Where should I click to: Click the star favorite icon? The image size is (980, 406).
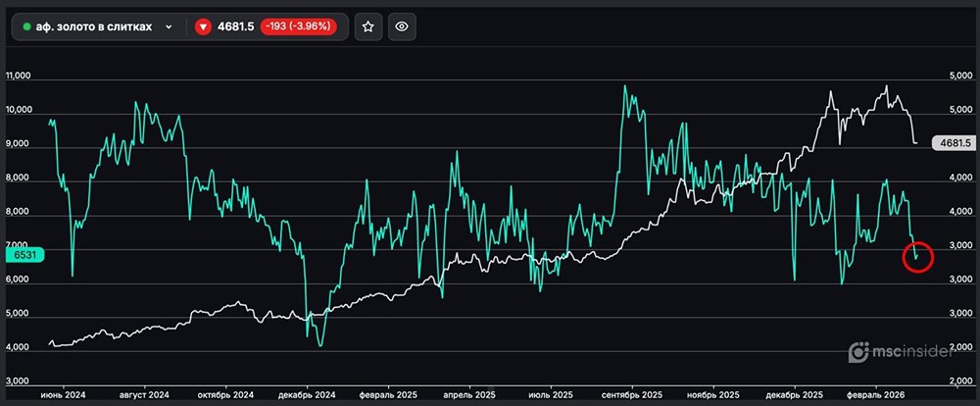click(367, 27)
